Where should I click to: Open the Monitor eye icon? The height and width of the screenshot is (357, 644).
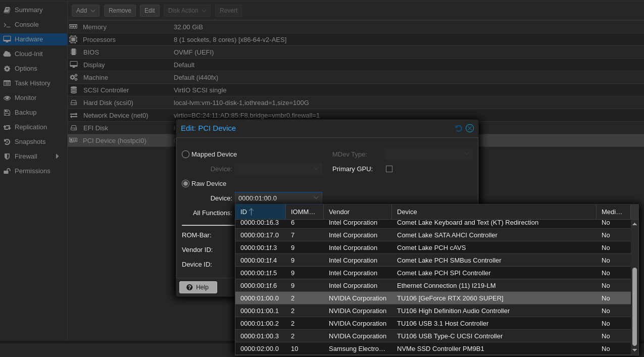click(x=7, y=98)
